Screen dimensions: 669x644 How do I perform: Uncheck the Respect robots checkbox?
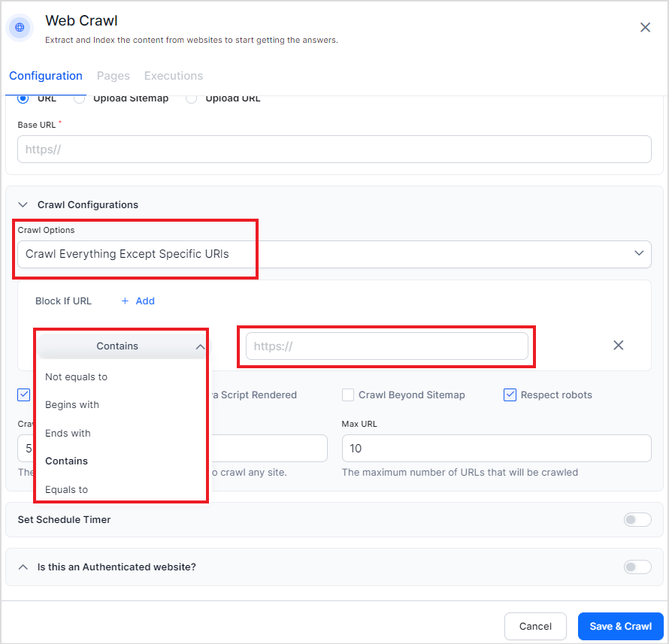point(510,395)
